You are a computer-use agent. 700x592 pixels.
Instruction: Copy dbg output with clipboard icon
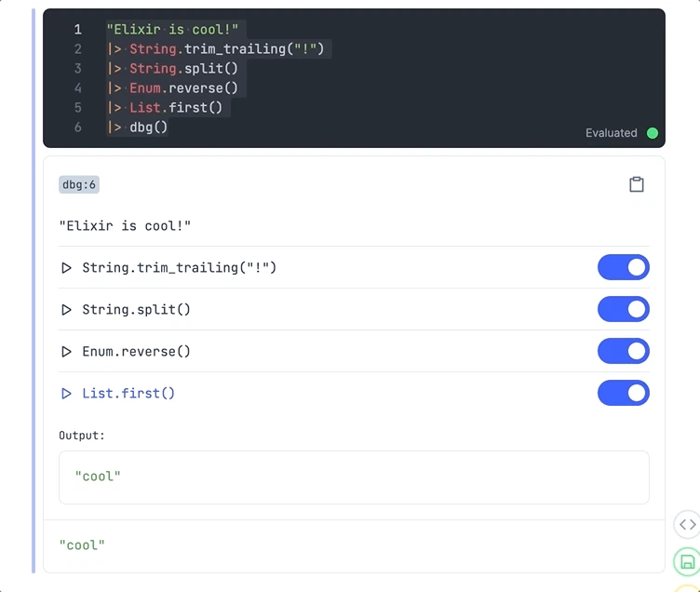click(636, 184)
